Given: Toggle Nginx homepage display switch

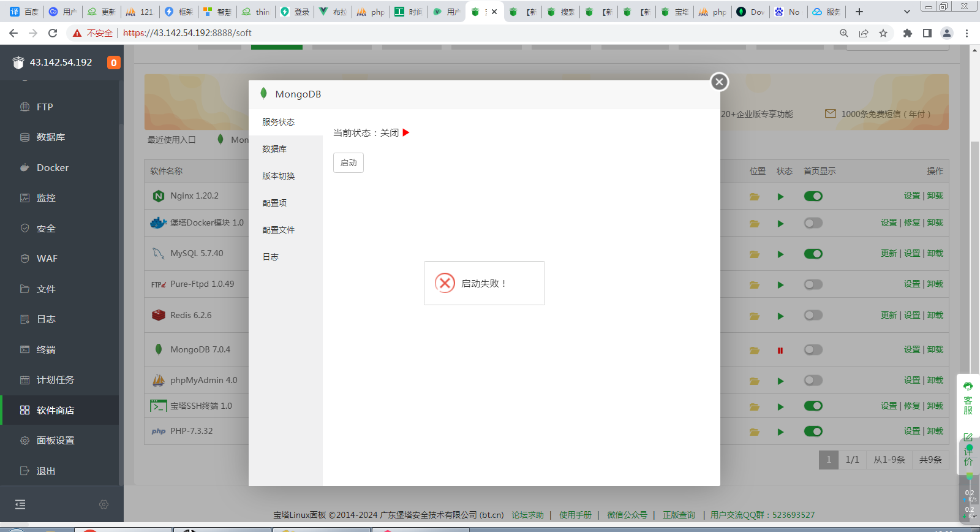Looking at the screenshot, I should tap(813, 196).
